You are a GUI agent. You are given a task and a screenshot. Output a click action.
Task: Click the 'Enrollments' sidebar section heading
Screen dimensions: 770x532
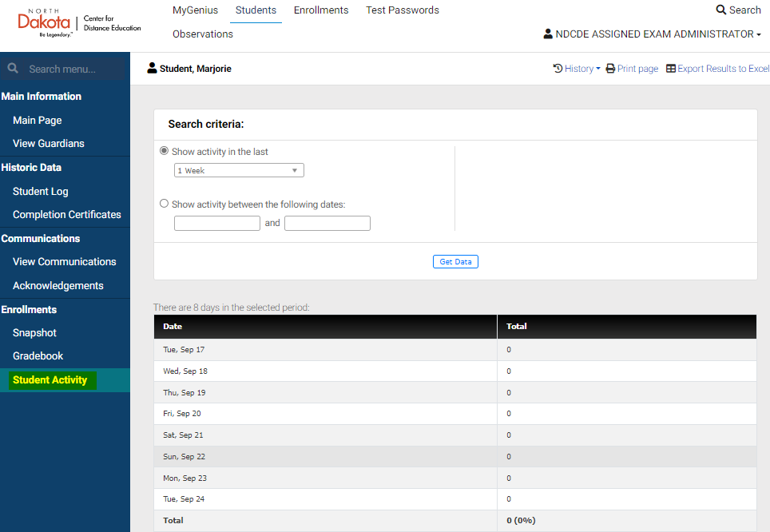point(29,309)
